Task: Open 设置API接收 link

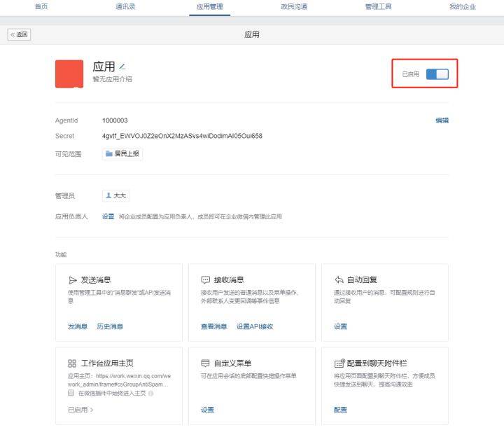Action: [255, 326]
